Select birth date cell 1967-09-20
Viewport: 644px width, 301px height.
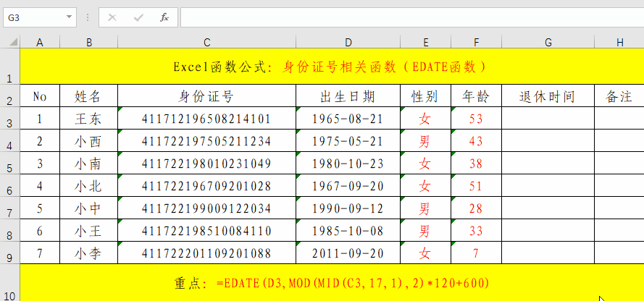tap(348, 186)
